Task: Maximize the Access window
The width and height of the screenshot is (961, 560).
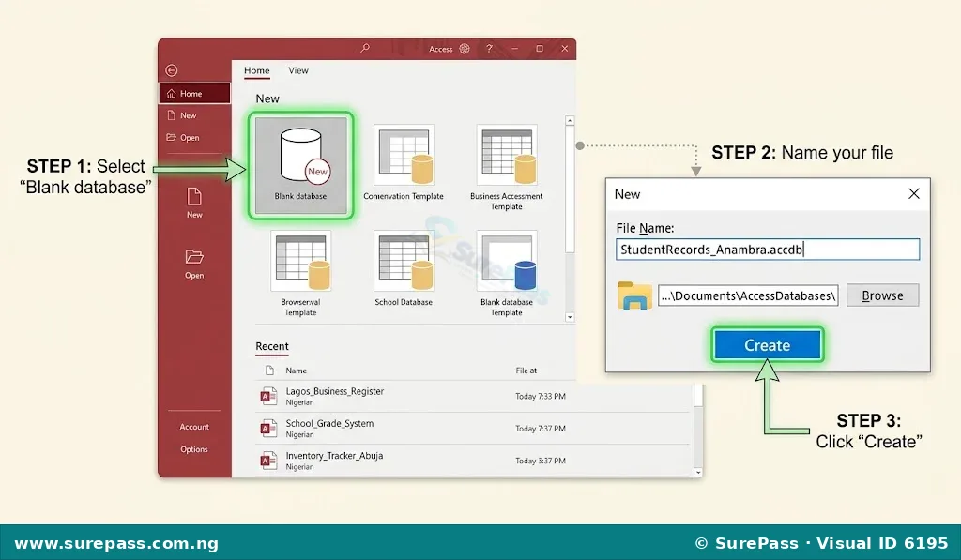Action: [x=540, y=49]
